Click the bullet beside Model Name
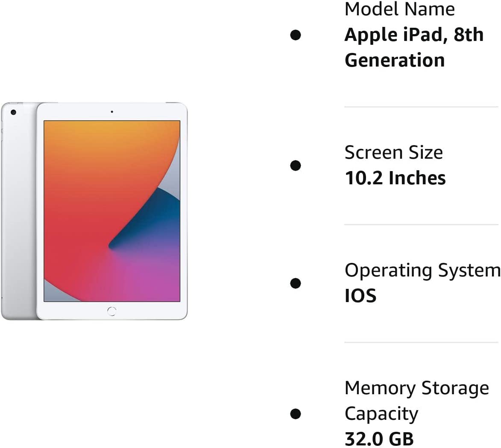Screen dimensions: 501x448 pos(295,35)
